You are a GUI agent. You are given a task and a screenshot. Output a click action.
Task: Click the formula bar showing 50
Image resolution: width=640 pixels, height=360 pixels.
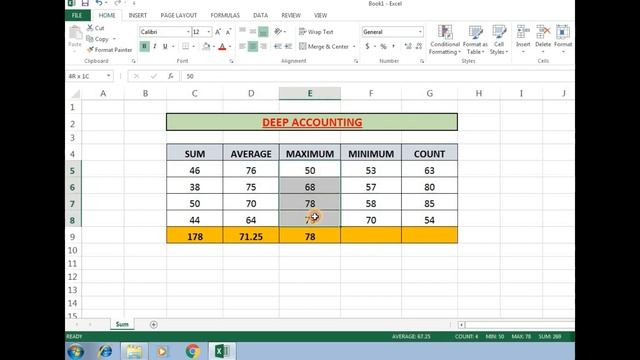(378, 76)
